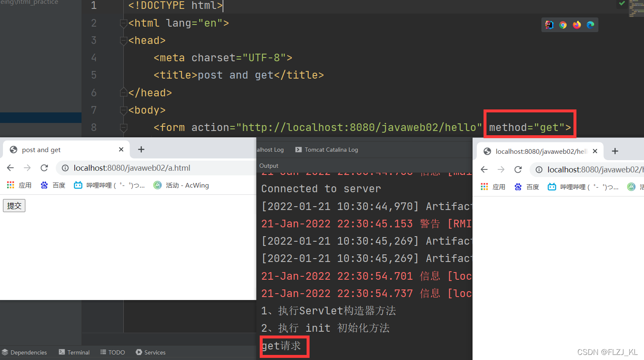Place cursor on the title tag line 5

click(239, 75)
